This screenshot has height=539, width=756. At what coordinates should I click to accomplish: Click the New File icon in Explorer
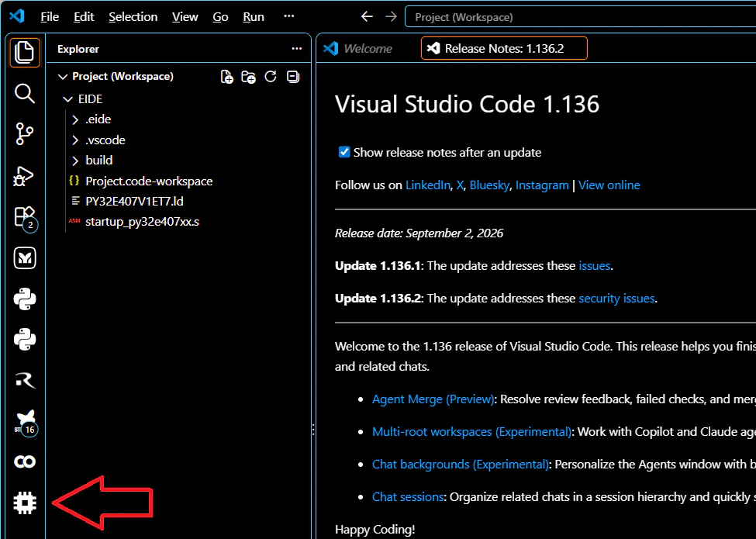(x=226, y=77)
